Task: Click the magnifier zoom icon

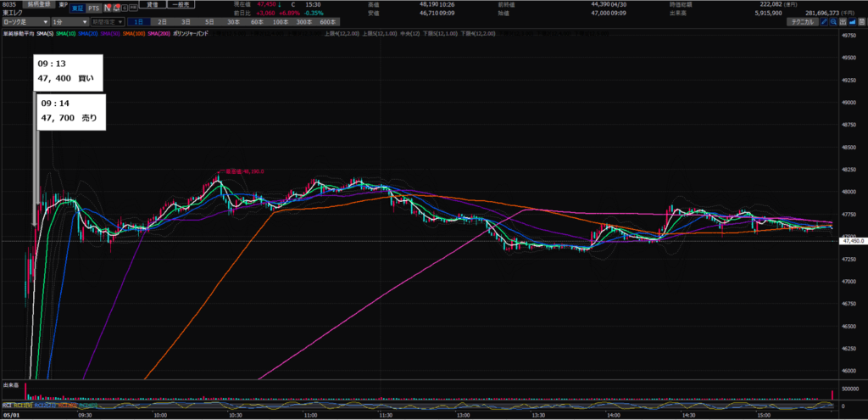Action: click(x=834, y=21)
